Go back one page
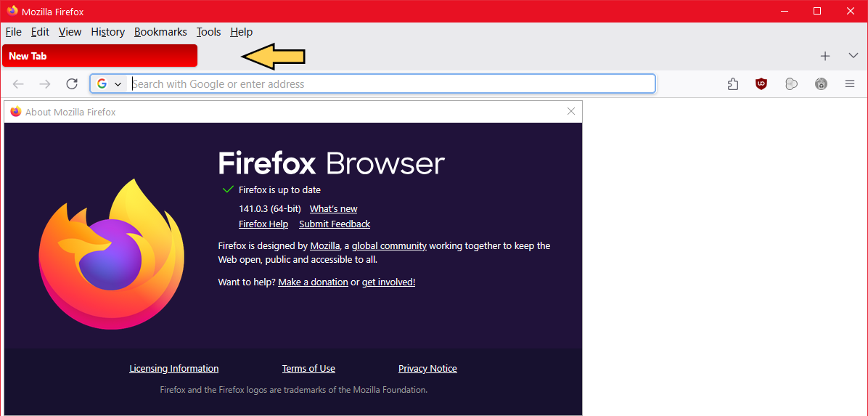868x416 pixels. (x=18, y=84)
